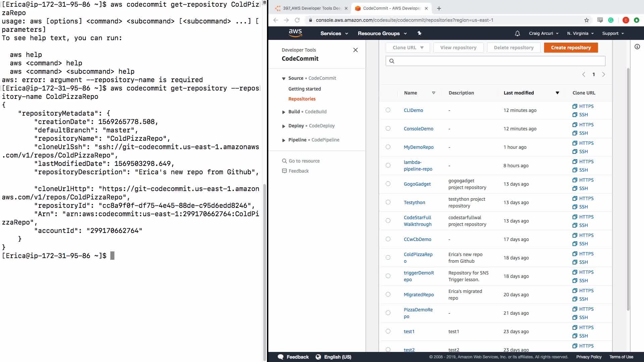Open the notifications bell icon

click(x=517, y=33)
